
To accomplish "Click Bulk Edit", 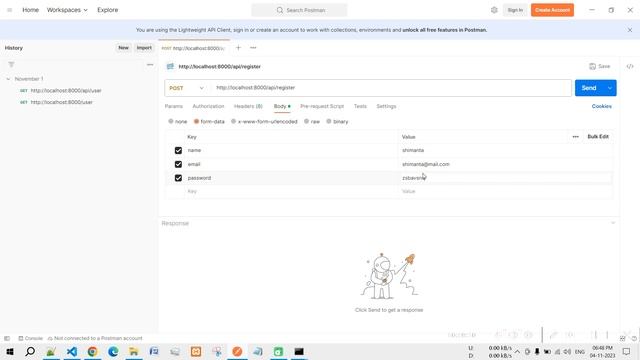I will click(x=598, y=137).
